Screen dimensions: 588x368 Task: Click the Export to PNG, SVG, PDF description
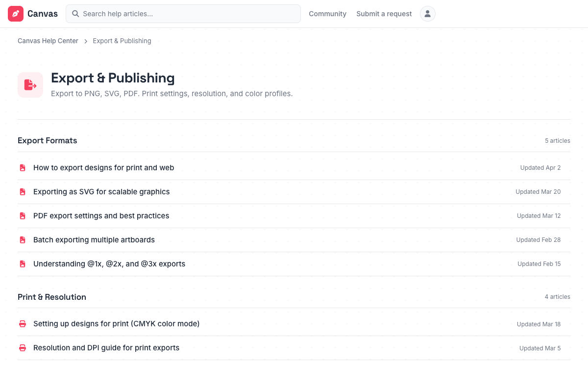(172, 94)
